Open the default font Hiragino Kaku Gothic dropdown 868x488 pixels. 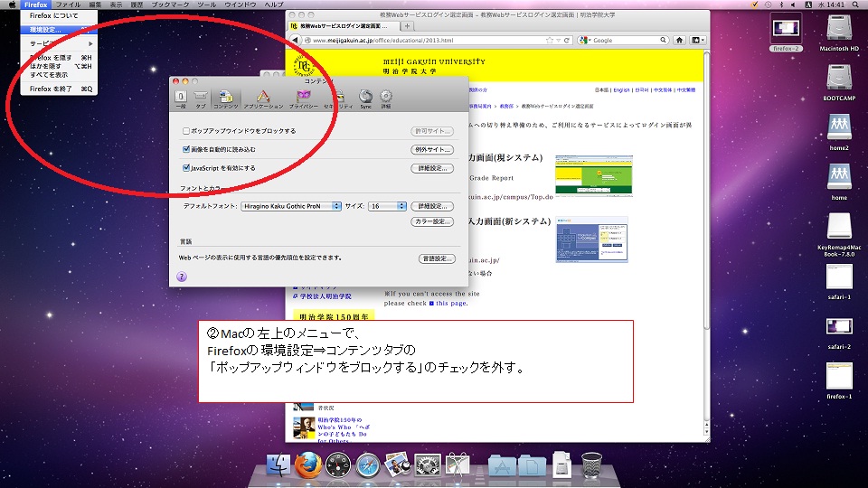tap(291, 206)
